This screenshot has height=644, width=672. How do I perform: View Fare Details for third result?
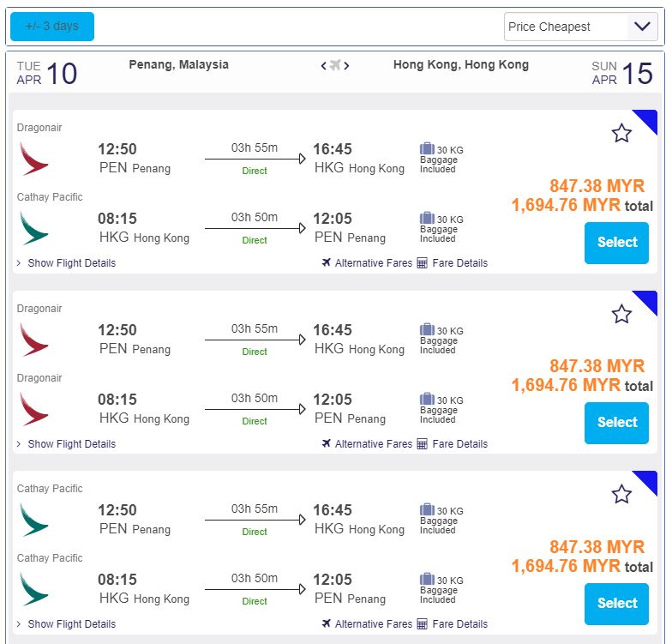pos(453,624)
